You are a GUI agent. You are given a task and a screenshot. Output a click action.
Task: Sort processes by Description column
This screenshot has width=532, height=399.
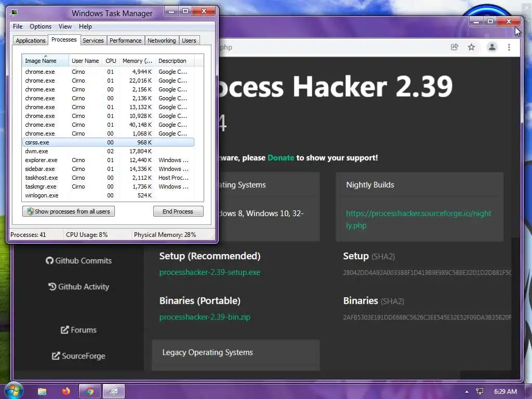(x=175, y=61)
